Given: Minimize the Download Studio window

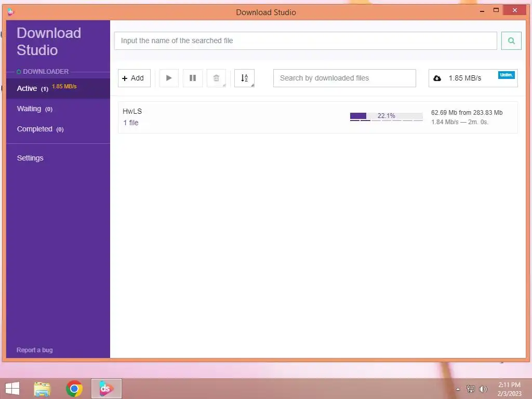Looking at the screenshot, I should 482,11.
